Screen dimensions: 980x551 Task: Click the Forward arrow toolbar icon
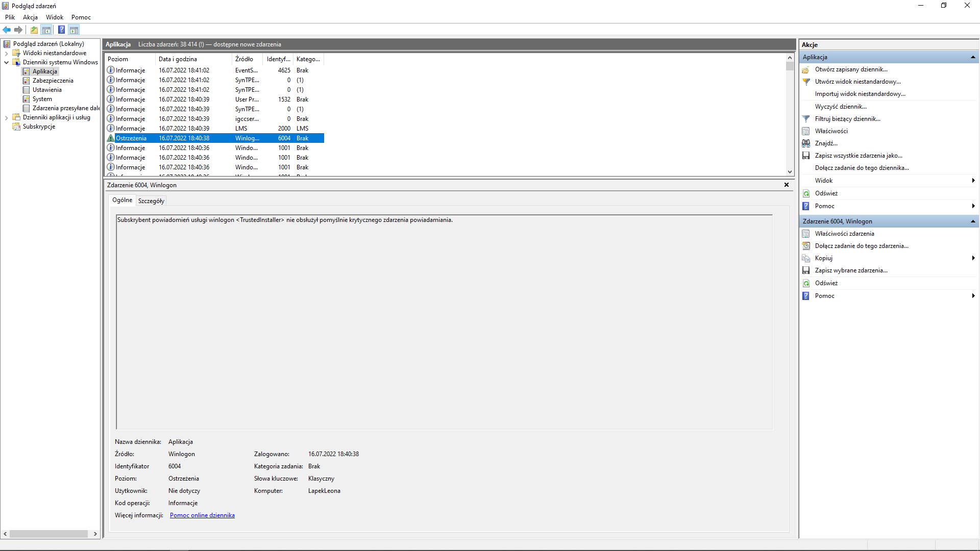pos(18,30)
